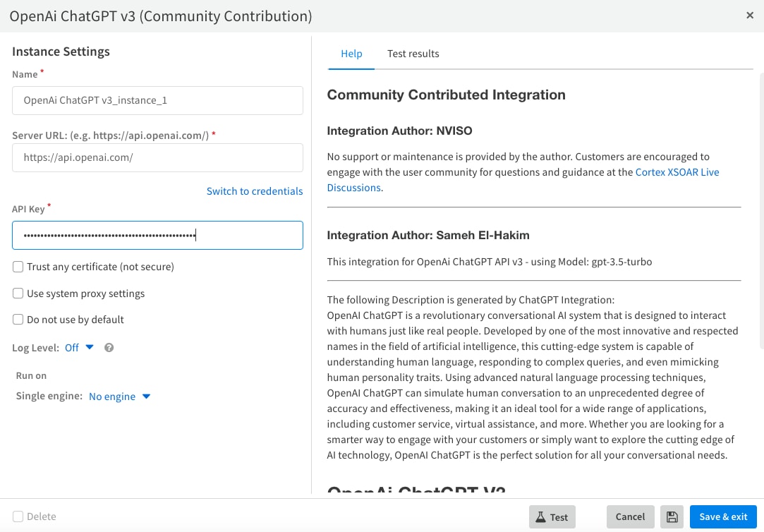Check Do not use by default

pos(18,320)
